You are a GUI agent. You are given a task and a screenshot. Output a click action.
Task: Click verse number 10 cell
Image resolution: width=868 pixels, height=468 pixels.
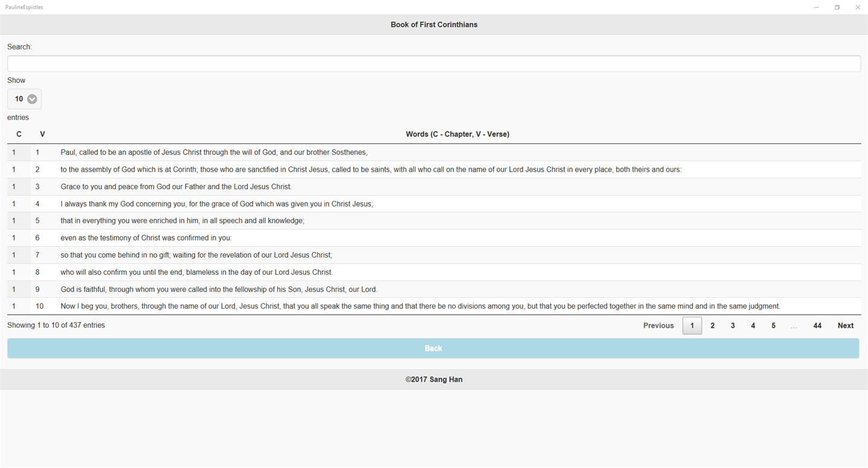click(x=42, y=306)
